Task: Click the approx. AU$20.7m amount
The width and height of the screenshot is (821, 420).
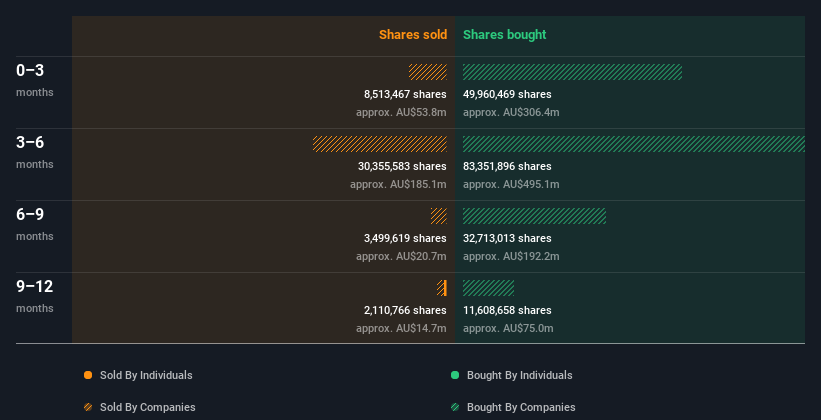Action: pos(401,256)
